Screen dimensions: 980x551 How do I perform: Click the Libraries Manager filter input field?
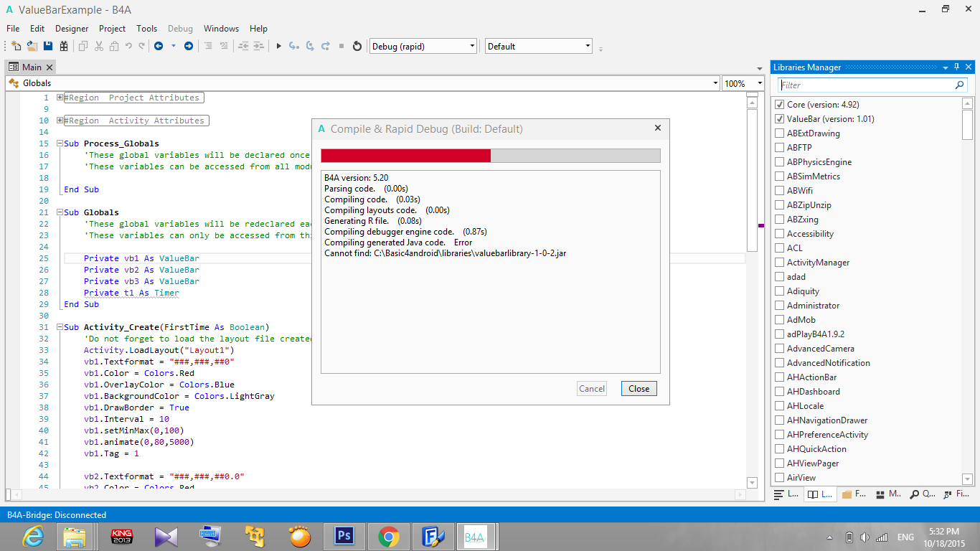864,85
